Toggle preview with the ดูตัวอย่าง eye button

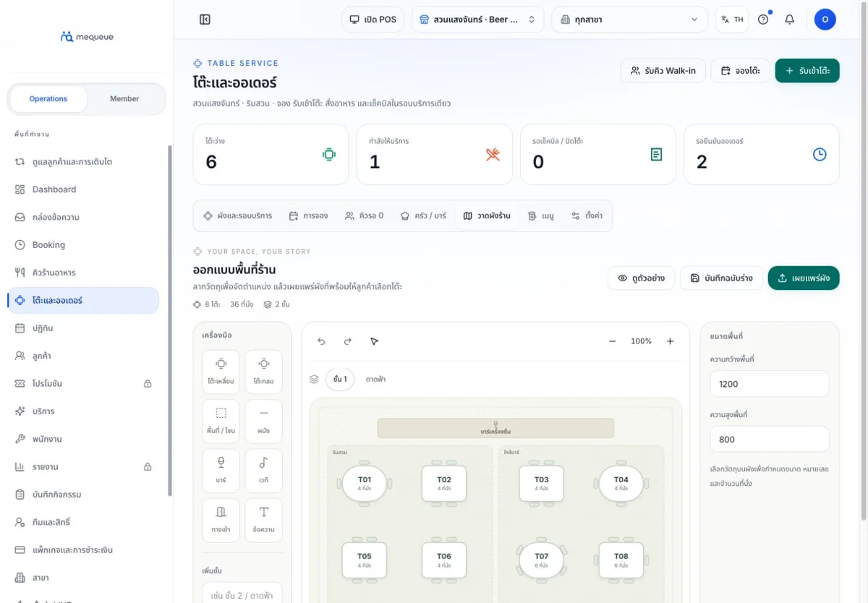point(642,278)
